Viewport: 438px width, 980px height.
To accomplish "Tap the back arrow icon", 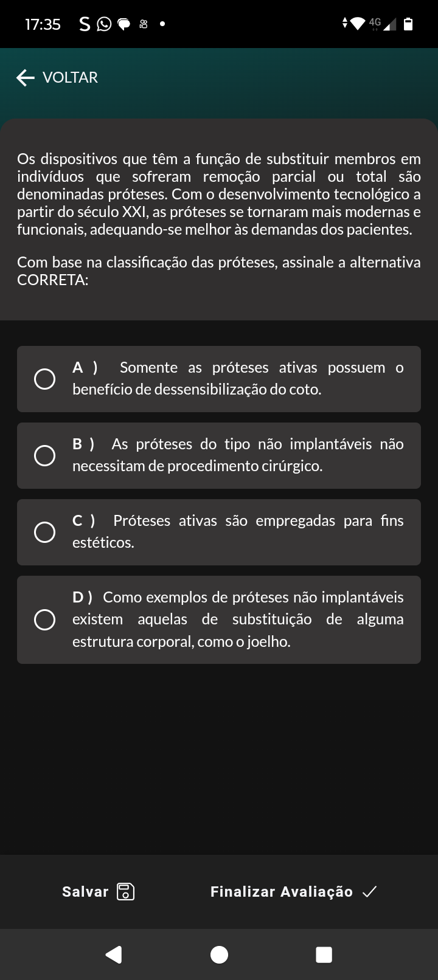I will coord(25,78).
